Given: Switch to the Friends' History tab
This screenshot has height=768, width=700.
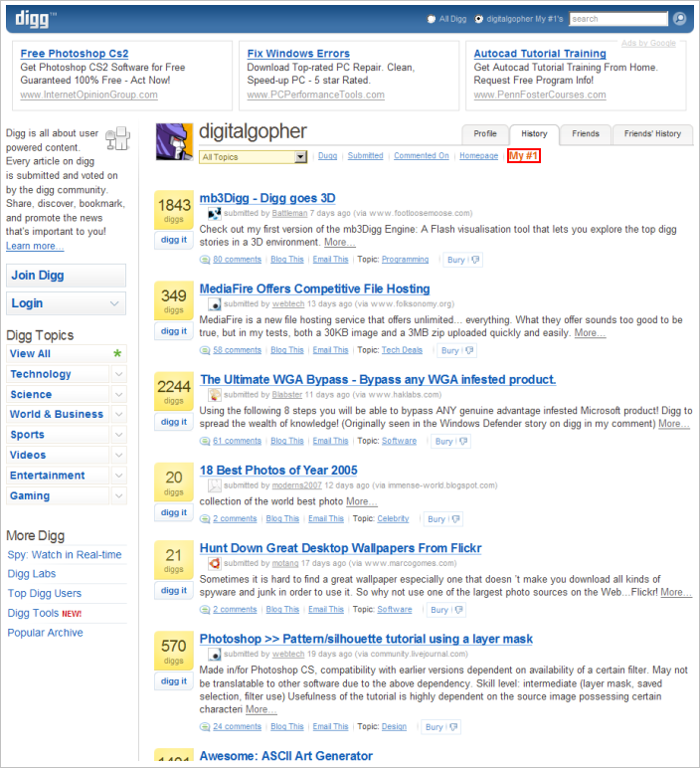Looking at the screenshot, I should (x=652, y=133).
